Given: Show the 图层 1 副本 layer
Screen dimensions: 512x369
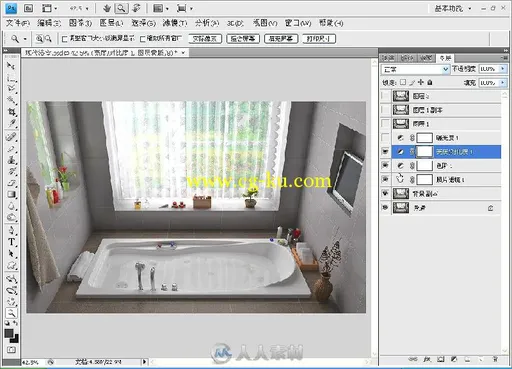Looking at the screenshot, I should pyautogui.click(x=385, y=110).
